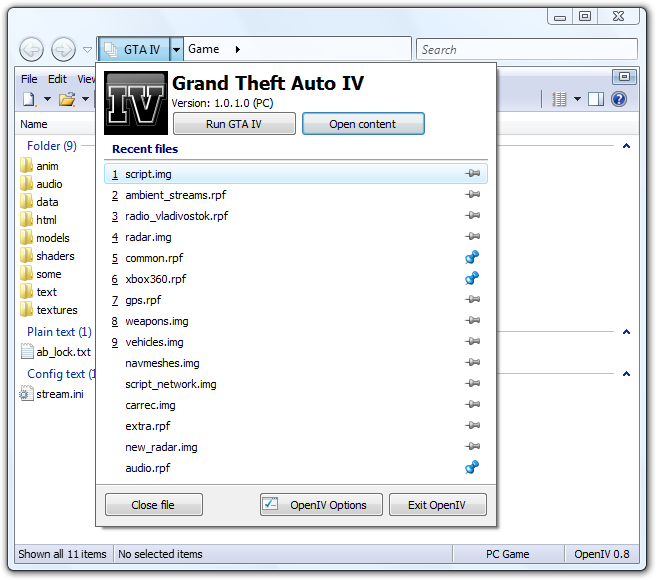The width and height of the screenshot is (656, 580).
Task: Click the open folder toolbar icon
Action: [66, 99]
